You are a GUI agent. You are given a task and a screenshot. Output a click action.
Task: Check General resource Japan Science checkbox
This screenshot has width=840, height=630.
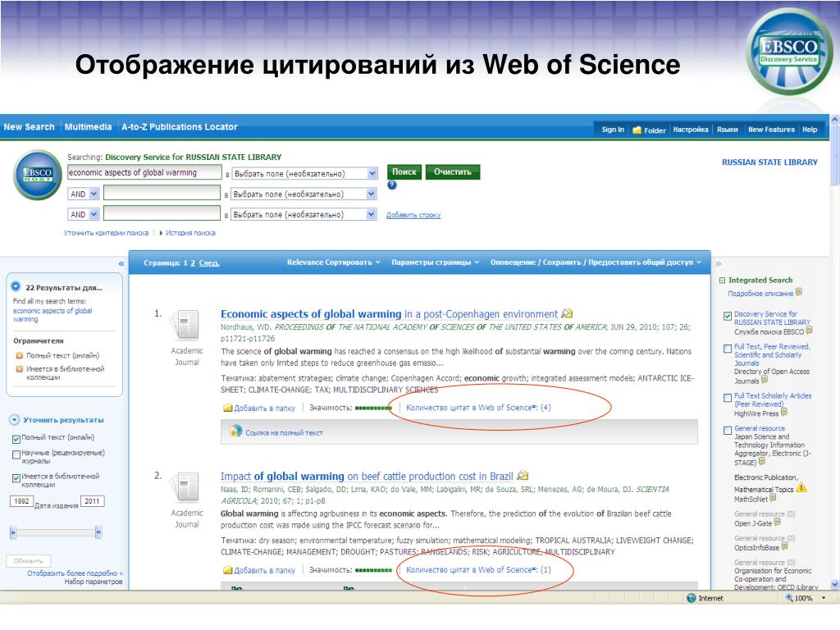tap(727, 430)
